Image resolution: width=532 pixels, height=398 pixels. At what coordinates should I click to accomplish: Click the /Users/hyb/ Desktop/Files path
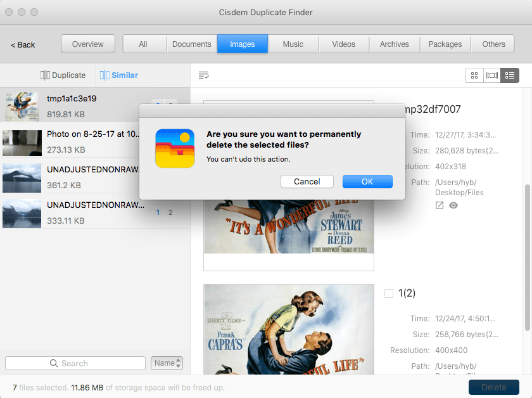(x=459, y=188)
